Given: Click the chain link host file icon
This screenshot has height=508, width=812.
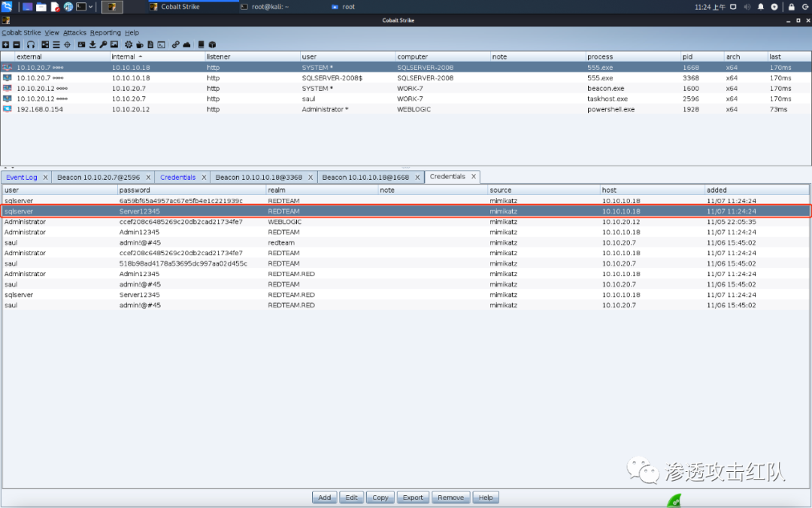Looking at the screenshot, I should pyautogui.click(x=175, y=44).
